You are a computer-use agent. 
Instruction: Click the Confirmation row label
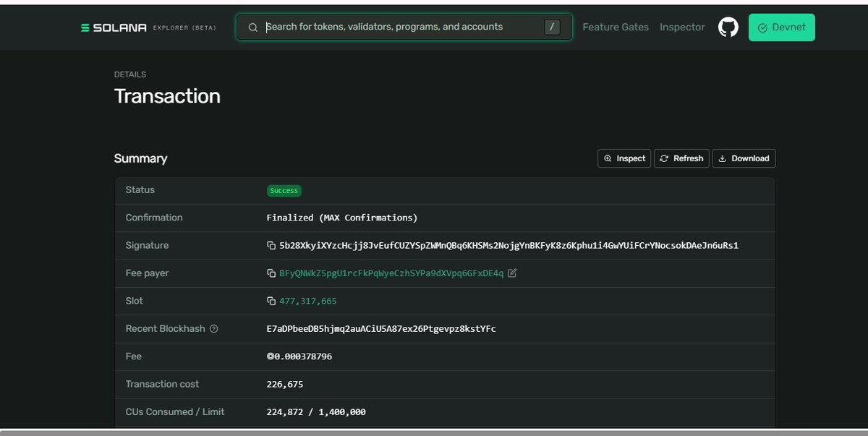tap(154, 218)
